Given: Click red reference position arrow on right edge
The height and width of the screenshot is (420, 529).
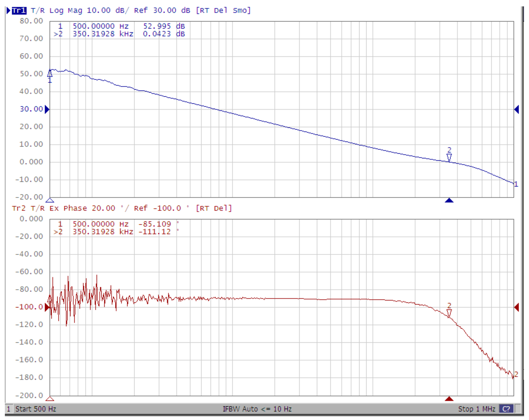Looking at the screenshot, I should (516, 307).
